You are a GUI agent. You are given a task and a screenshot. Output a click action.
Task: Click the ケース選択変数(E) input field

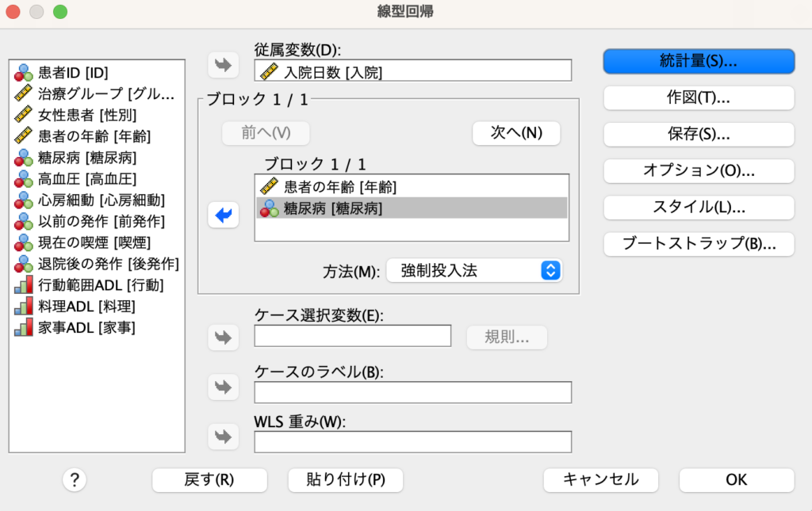point(353,336)
